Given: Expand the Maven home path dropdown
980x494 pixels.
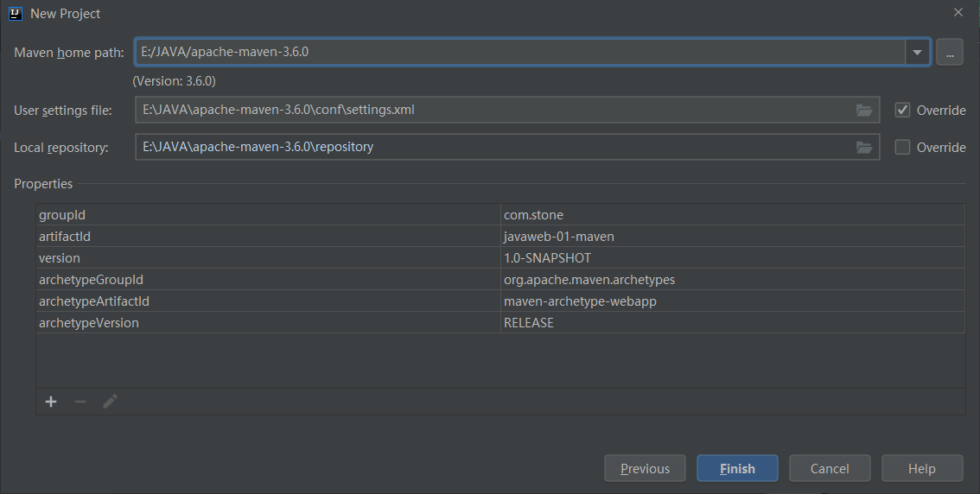Looking at the screenshot, I should coord(917,53).
